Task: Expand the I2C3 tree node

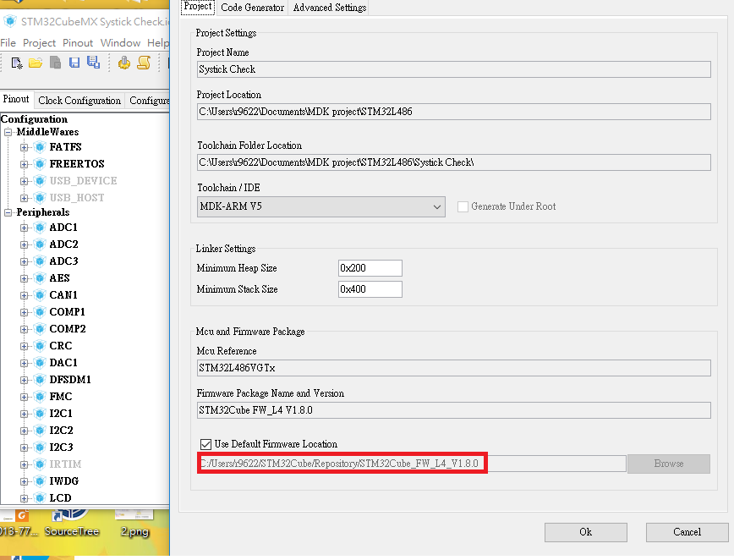Action: (24, 447)
